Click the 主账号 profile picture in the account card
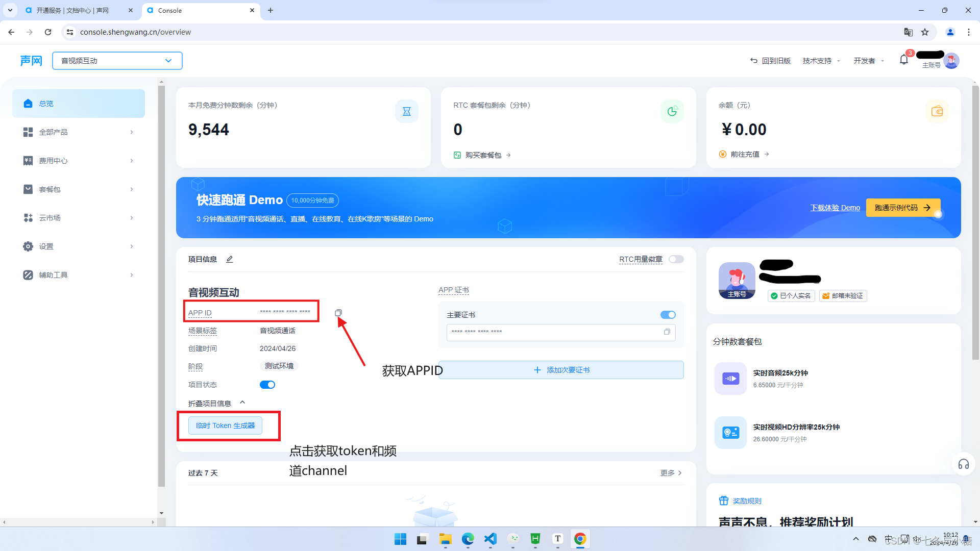This screenshot has height=551, width=980. click(x=737, y=281)
